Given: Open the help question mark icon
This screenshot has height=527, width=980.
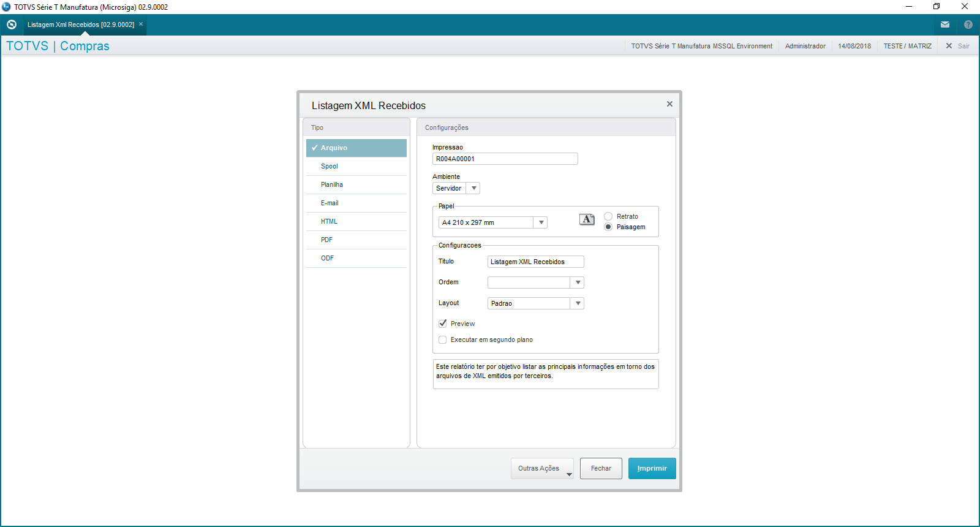Looking at the screenshot, I should 968,25.
